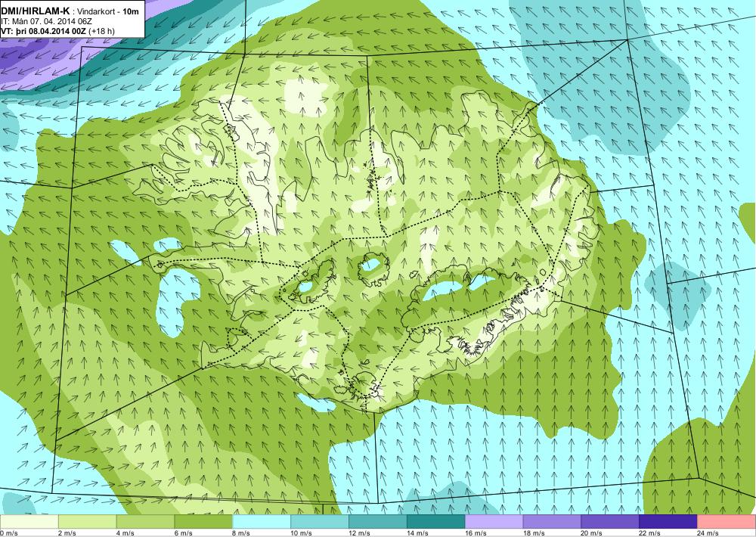Viewport: 756px width, 537px height.
Task: Click the "0 m/s" legend label
Action: coord(8,533)
